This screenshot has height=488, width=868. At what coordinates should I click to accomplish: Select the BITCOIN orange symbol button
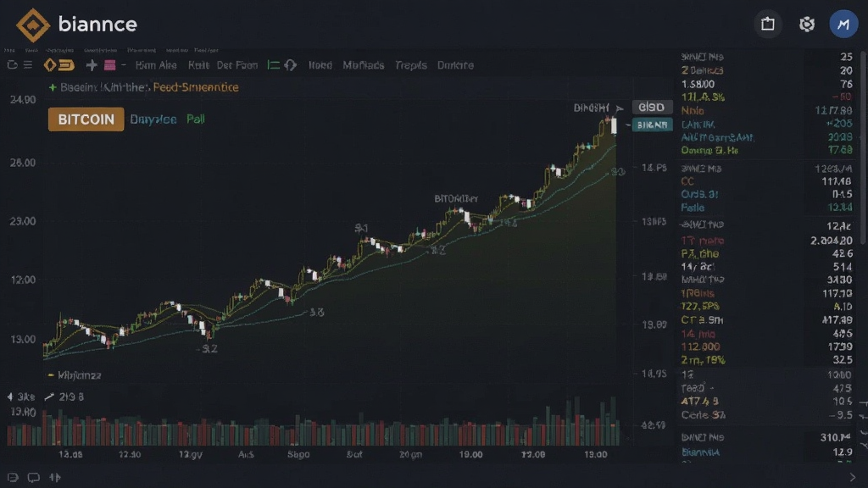coord(86,119)
